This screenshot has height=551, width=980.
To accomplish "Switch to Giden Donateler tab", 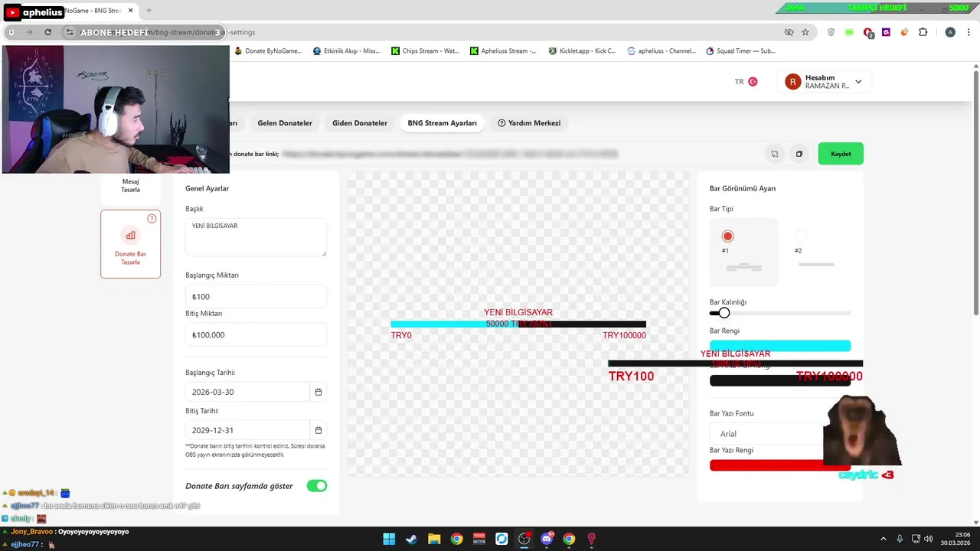I will (x=360, y=123).
